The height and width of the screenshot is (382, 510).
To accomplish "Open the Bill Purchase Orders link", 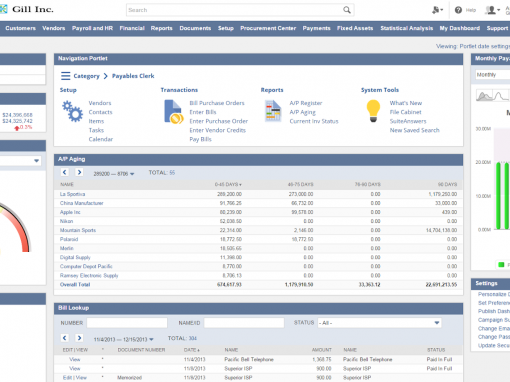I will point(217,103).
